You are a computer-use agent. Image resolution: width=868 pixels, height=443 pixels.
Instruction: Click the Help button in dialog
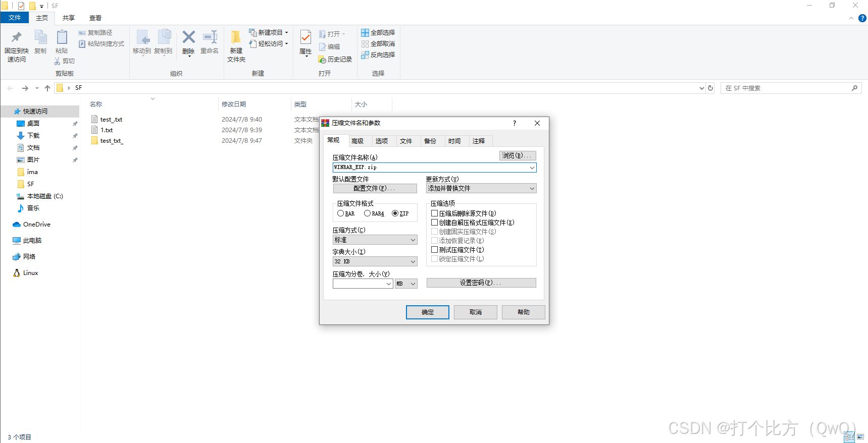point(524,312)
